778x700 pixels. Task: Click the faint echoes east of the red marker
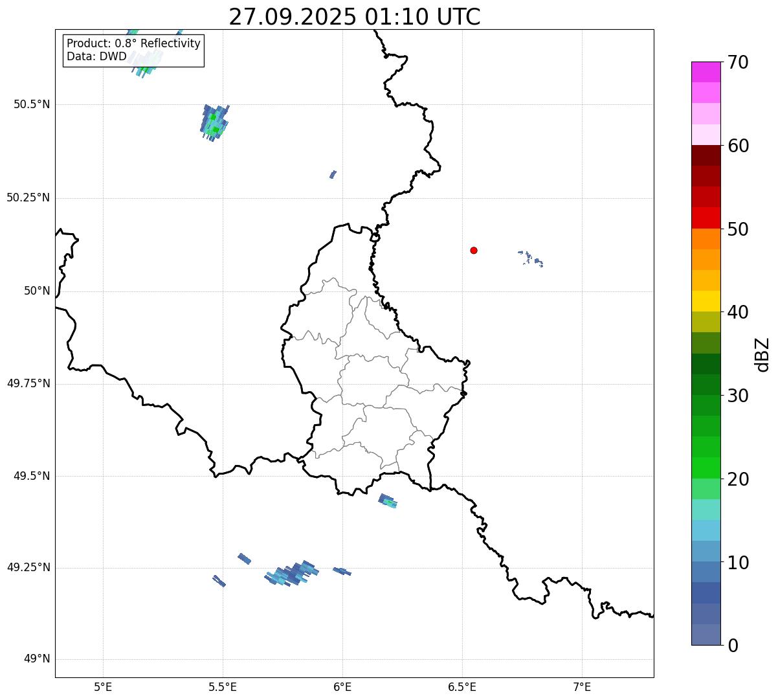[531, 258]
